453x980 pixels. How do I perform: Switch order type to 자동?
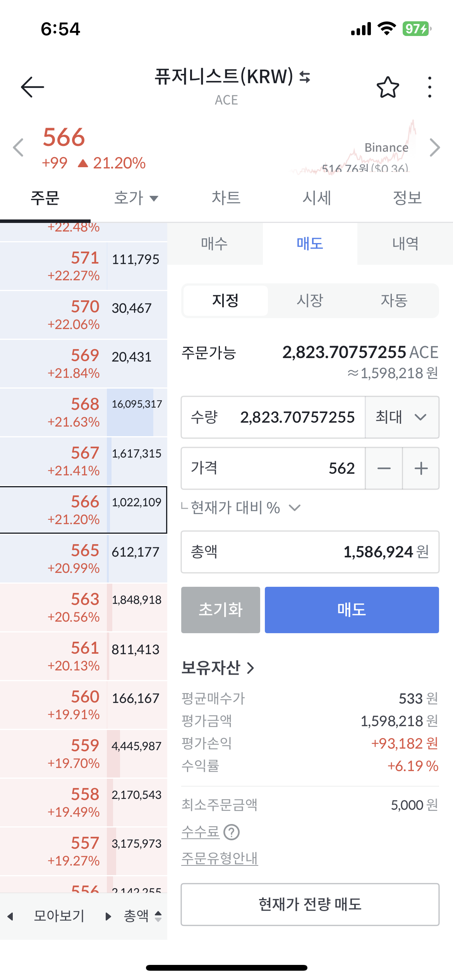pos(394,301)
